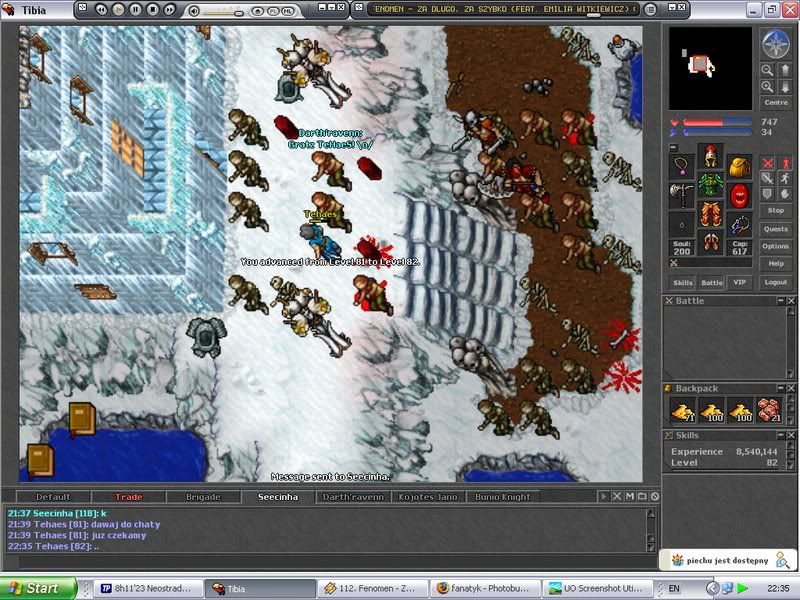
Task: Show next chat tabs with arrow
Action: (x=603, y=496)
